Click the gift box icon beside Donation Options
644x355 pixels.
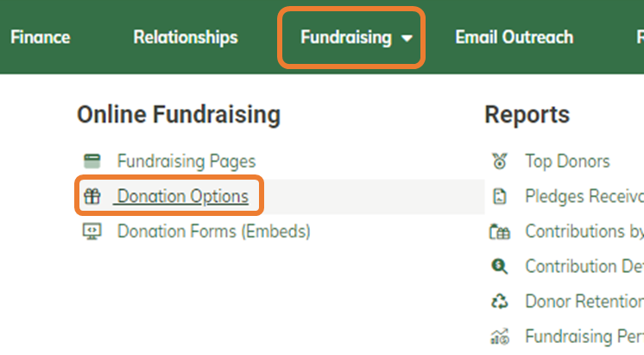click(92, 196)
